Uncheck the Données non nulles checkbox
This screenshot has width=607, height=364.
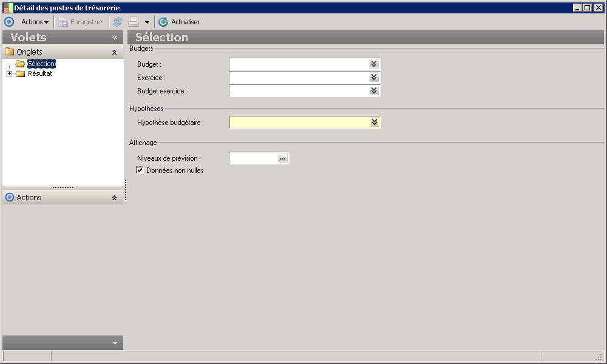pos(140,170)
